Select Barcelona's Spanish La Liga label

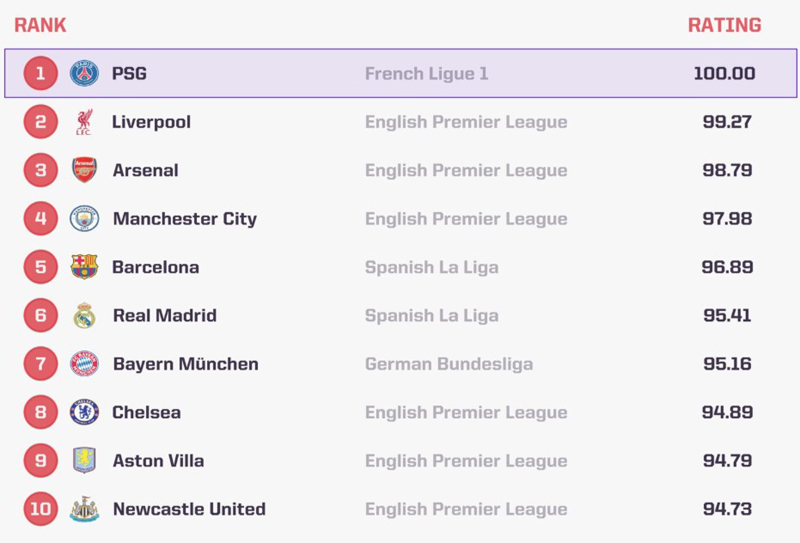tap(432, 267)
